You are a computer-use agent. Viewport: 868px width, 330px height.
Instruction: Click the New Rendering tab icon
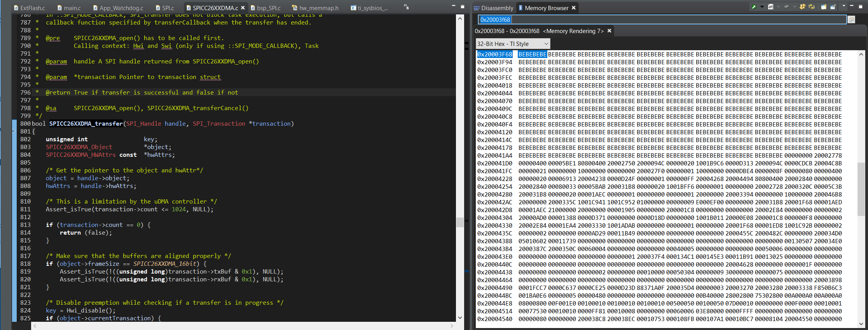(823, 7)
